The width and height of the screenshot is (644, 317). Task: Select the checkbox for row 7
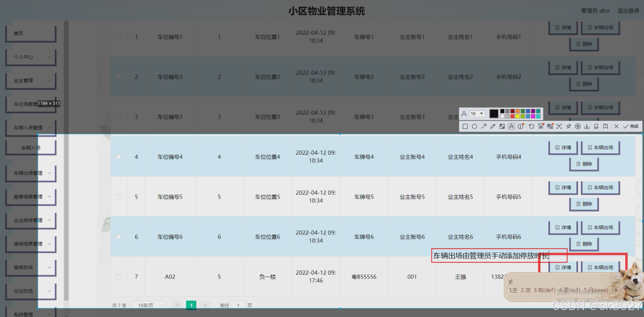119,277
